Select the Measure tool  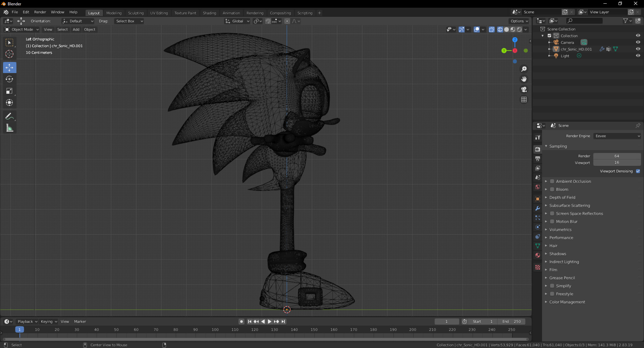pyautogui.click(x=9, y=128)
